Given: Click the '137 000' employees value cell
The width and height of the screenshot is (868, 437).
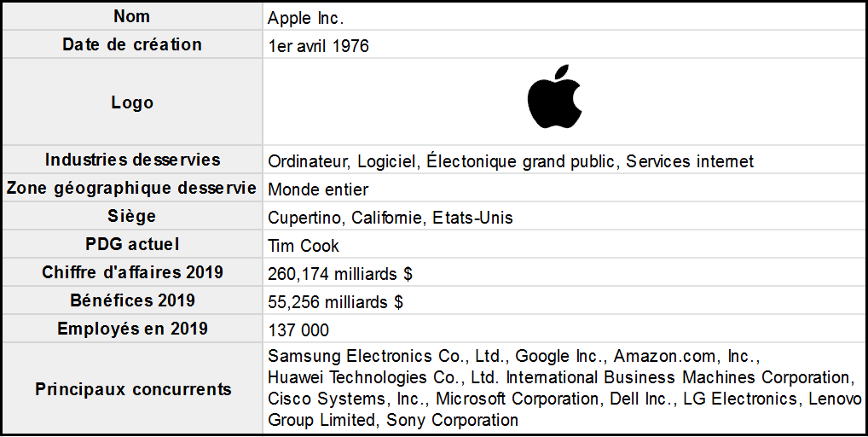Looking at the screenshot, I should (298, 330).
